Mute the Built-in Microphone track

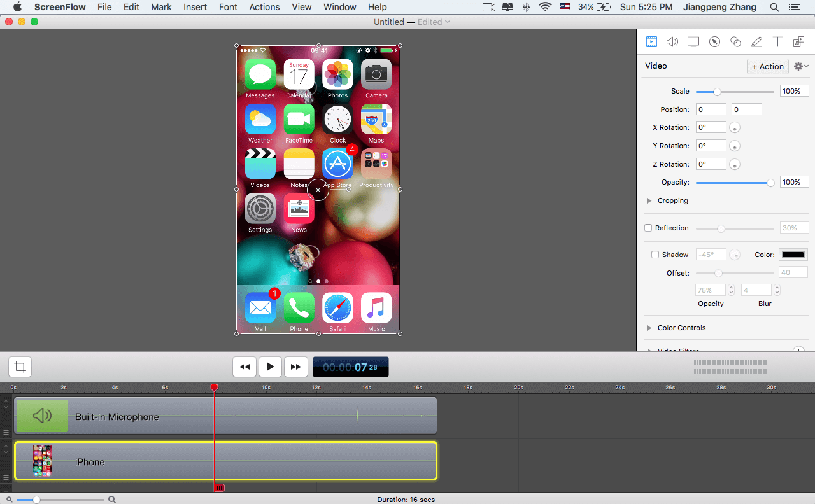[41, 415]
